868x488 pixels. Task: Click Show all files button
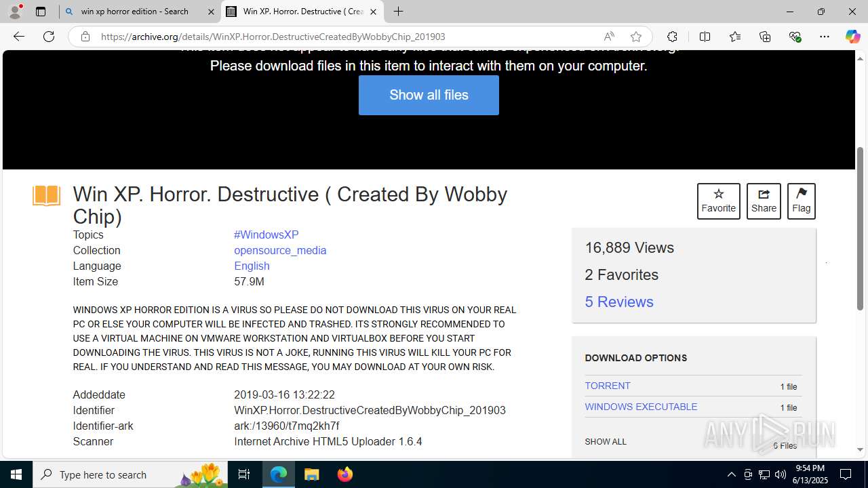(x=429, y=95)
